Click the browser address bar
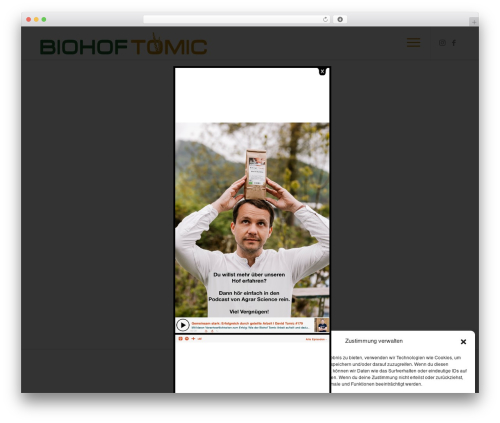This screenshot has height=423, width=500. tap(236, 19)
